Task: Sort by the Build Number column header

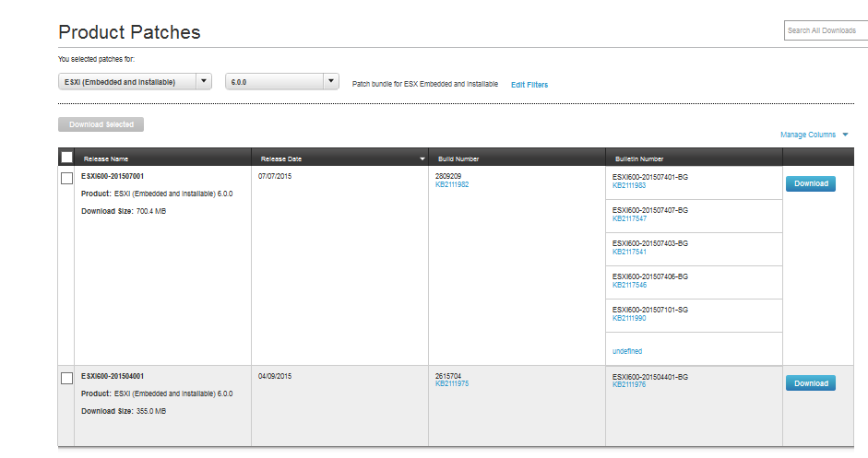Action: coord(458,159)
